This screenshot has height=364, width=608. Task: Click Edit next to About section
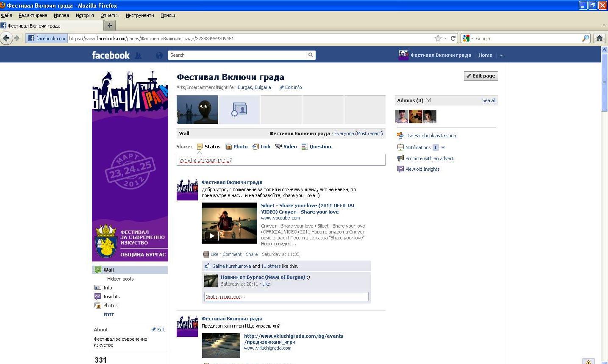[x=158, y=330]
